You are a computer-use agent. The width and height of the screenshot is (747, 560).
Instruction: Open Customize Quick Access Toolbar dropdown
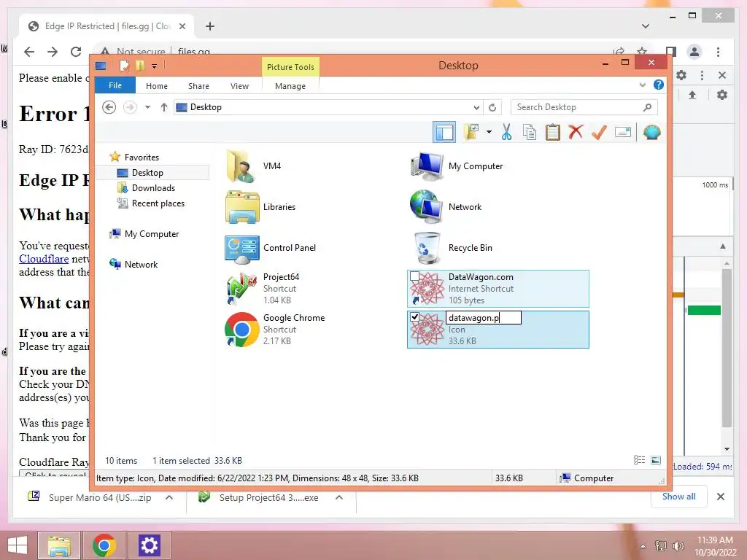tap(155, 66)
